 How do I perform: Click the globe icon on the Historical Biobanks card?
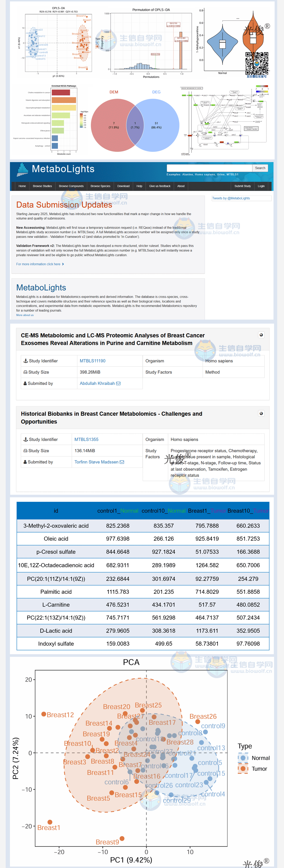(261, 414)
